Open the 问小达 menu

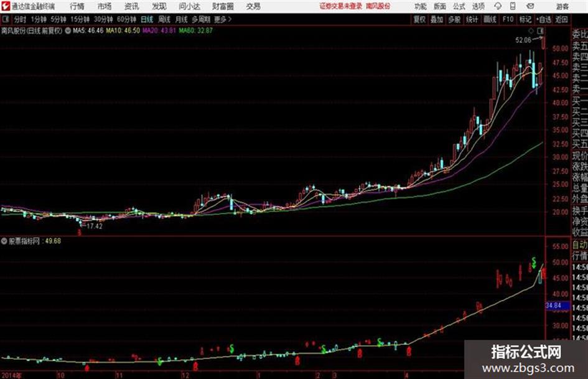[189, 6]
